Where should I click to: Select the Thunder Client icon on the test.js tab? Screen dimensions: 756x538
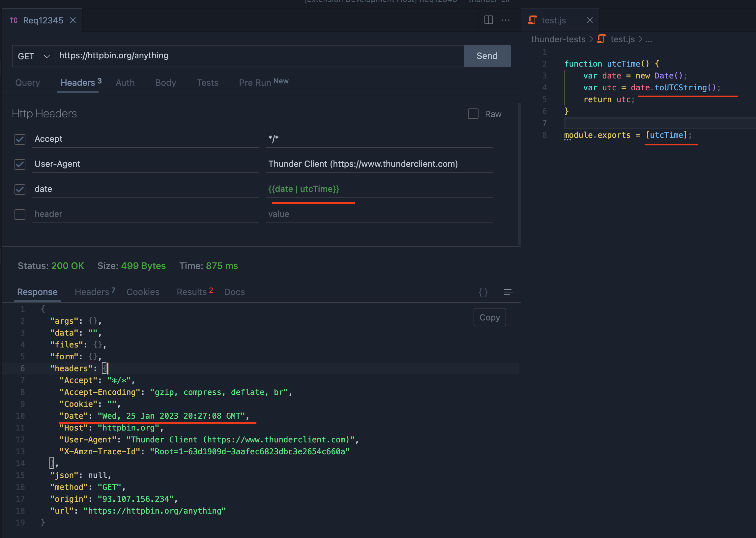coord(532,20)
